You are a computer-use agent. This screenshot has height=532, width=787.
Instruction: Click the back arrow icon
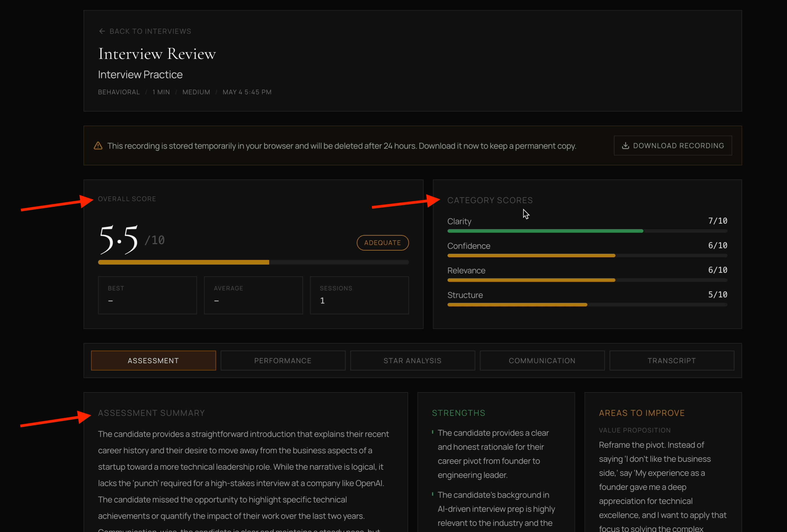102,31
